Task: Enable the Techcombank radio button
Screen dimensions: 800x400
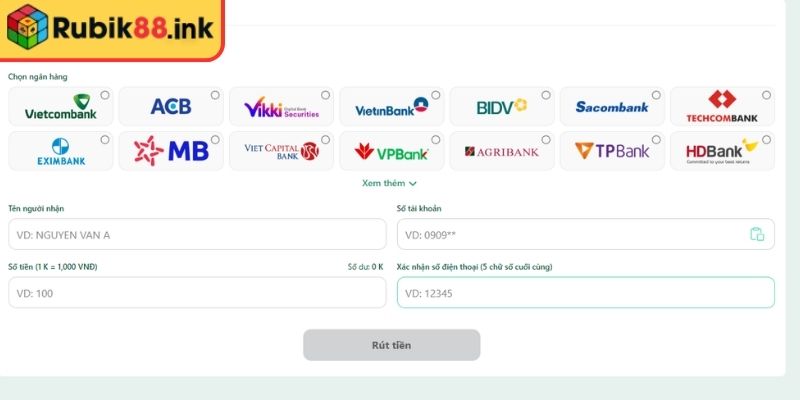Action: (766, 95)
